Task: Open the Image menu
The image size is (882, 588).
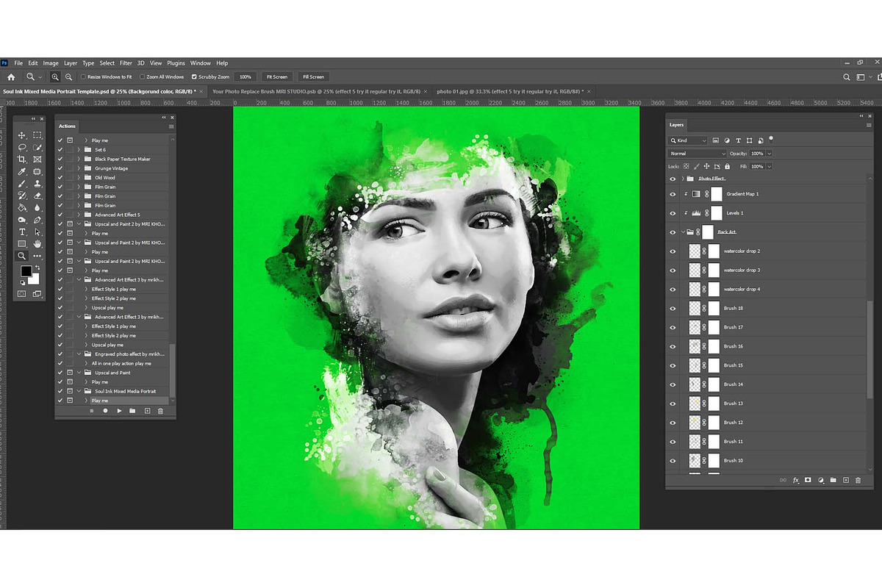Action: pos(51,63)
